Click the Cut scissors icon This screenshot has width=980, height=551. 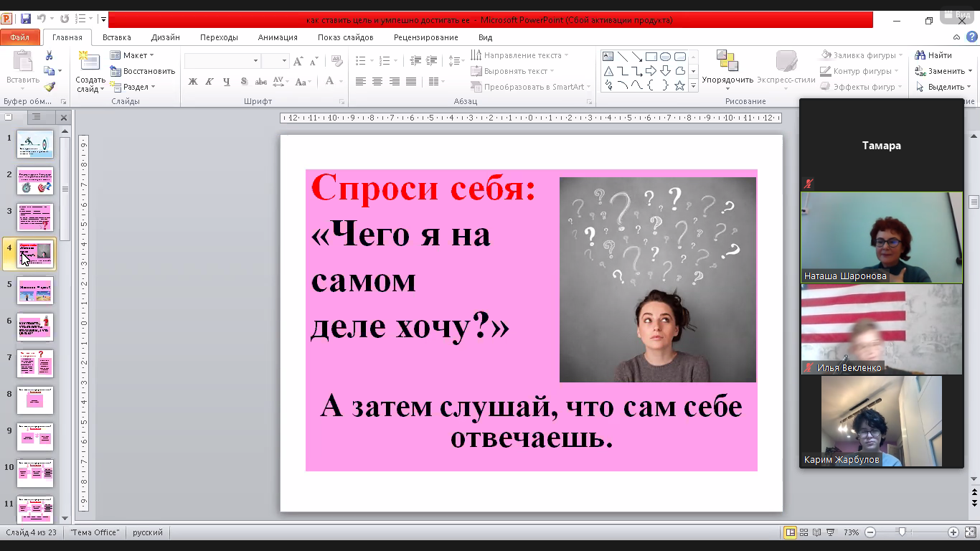coord(49,55)
